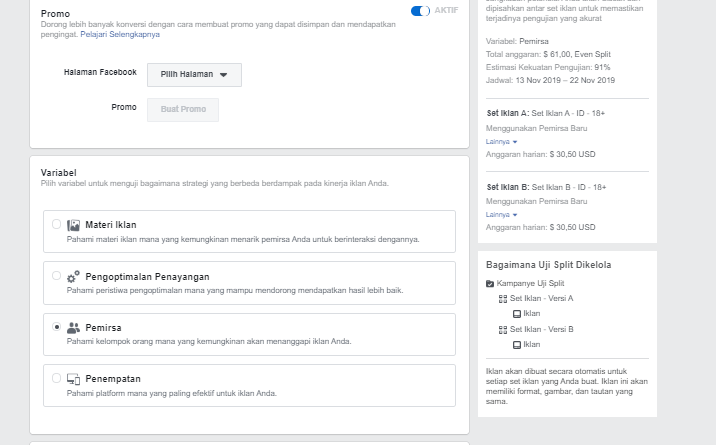Click the Buat Promo button
The image size is (716, 445).
[x=183, y=110]
